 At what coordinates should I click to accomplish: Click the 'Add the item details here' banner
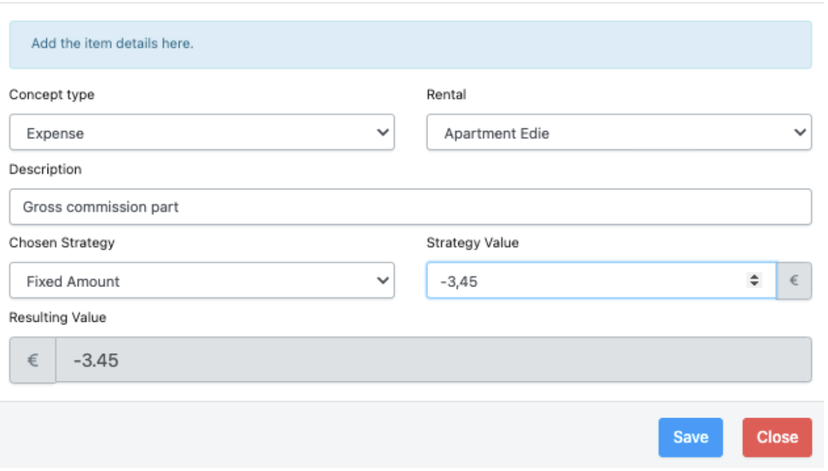(x=410, y=44)
